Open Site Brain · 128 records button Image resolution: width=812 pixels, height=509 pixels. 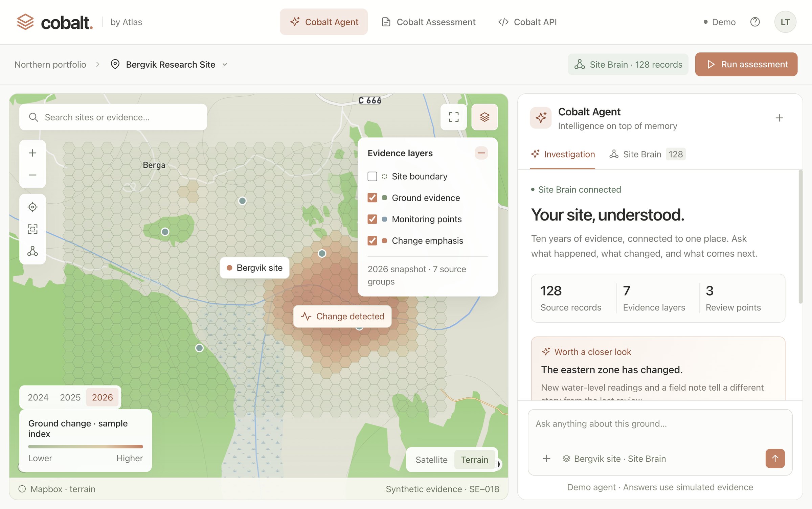coord(628,64)
